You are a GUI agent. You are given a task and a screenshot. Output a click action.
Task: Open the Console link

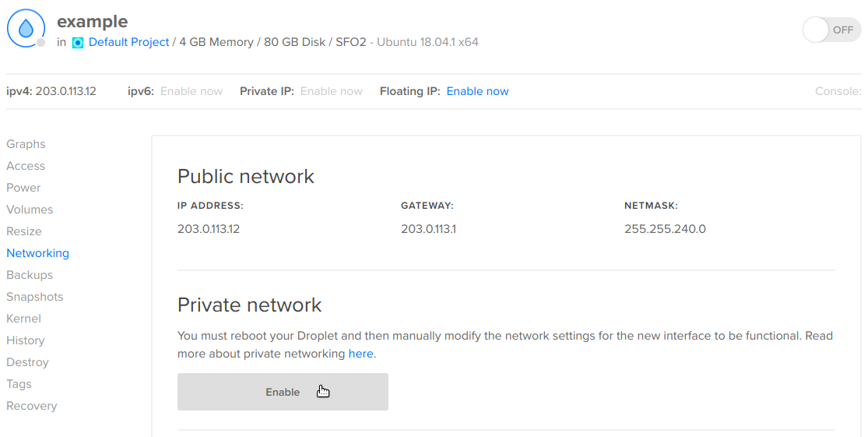(x=838, y=91)
